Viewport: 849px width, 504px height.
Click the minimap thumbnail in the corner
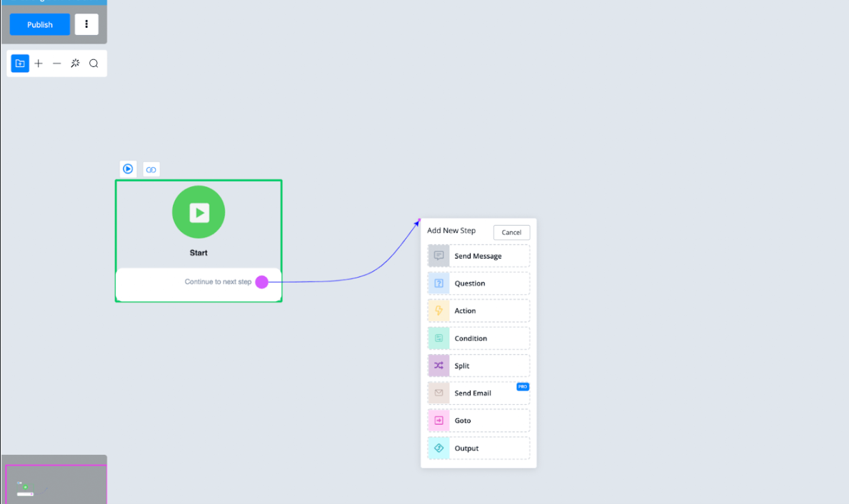point(54,483)
